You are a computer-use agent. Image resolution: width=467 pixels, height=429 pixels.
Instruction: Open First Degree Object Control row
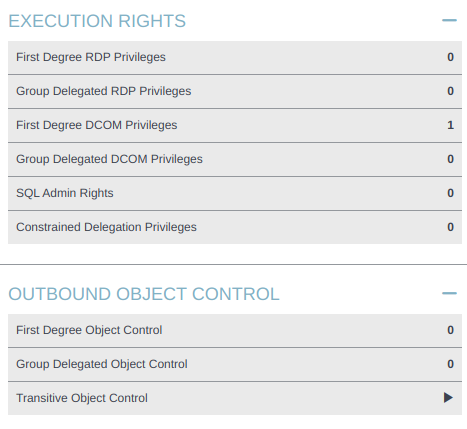pos(235,330)
